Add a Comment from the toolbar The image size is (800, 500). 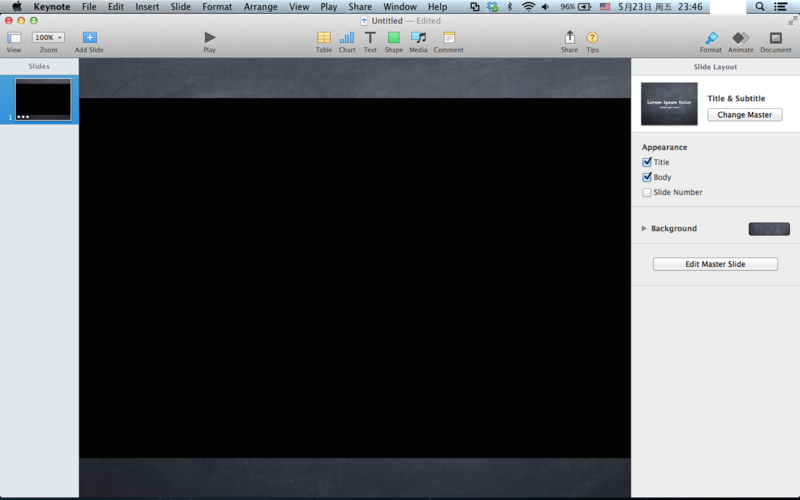click(449, 37)
